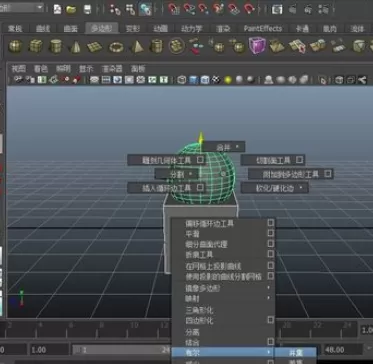Open option box for 切割面工具

pos(299,160)
